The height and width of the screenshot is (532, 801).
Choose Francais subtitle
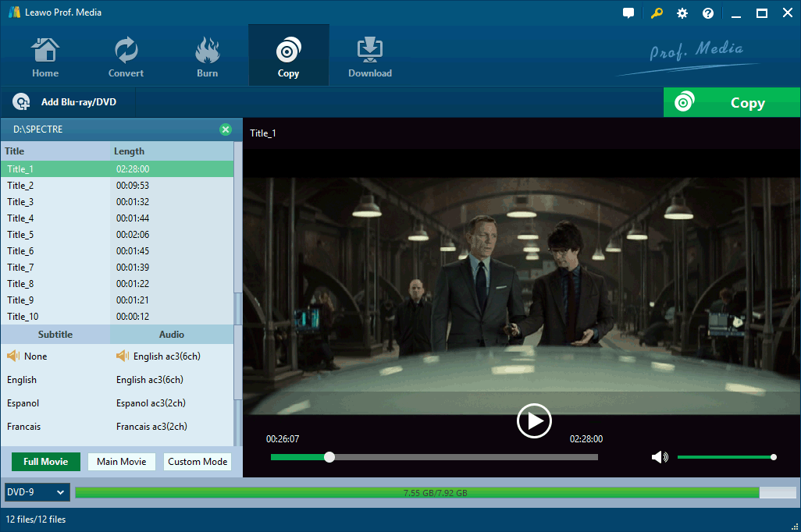[x=24, y=427]
